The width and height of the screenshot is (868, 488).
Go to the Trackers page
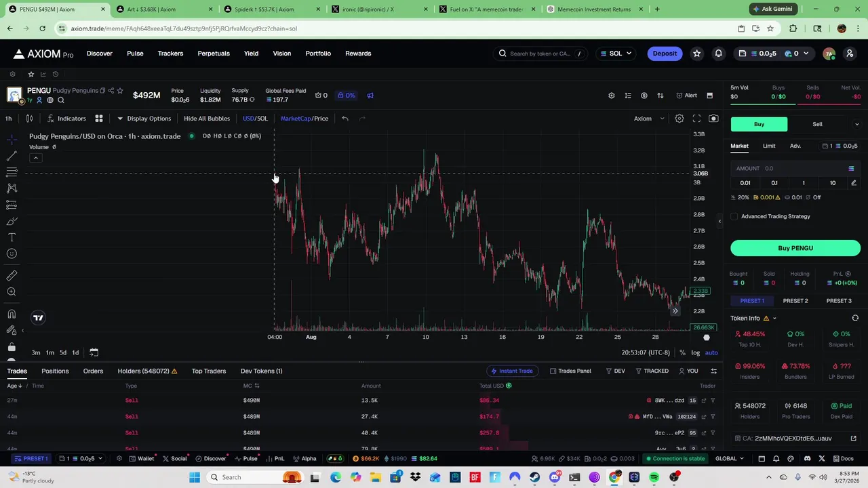pos(170,54)
